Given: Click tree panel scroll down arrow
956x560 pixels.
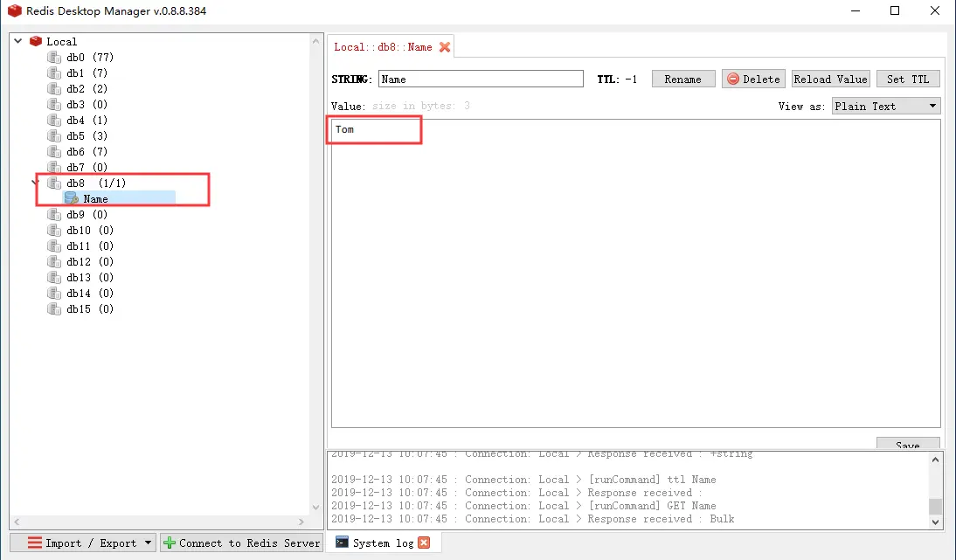Looking at the screenshot, I should tap(315, 507).
